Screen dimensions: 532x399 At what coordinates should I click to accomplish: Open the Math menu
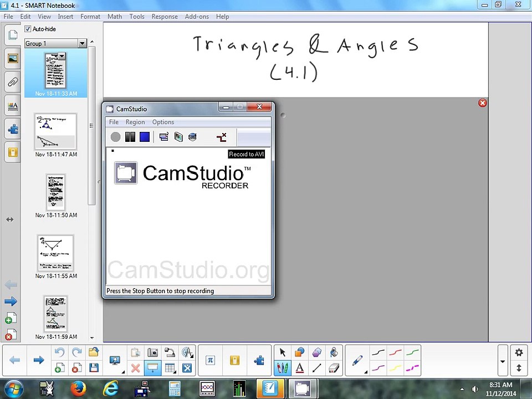(x=115, y=16)
